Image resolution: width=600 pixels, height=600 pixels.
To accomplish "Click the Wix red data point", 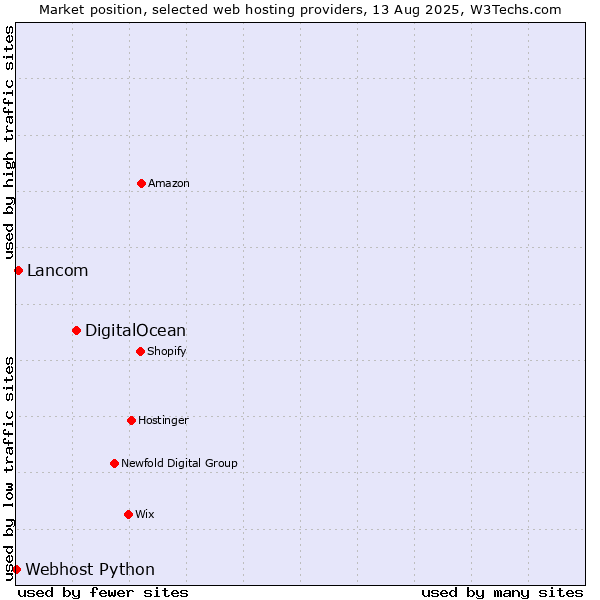I will click(x=129, y=514).
